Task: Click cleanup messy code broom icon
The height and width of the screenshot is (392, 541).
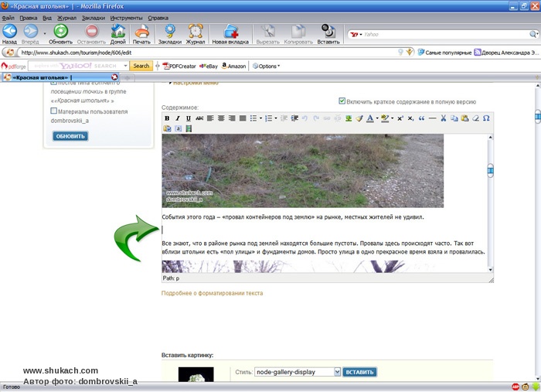Action: pyautogui.click(x=359, y=118)
